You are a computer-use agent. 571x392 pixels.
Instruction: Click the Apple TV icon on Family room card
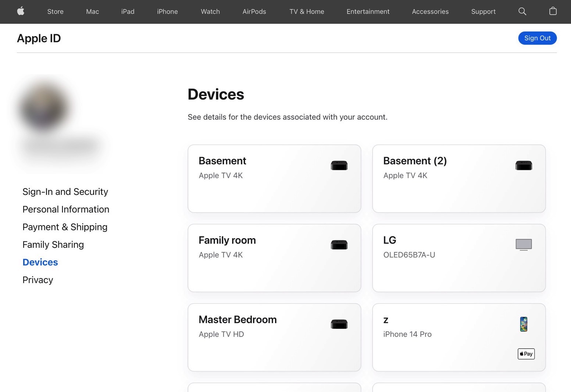pyautogui.click(x=339, y=245)
